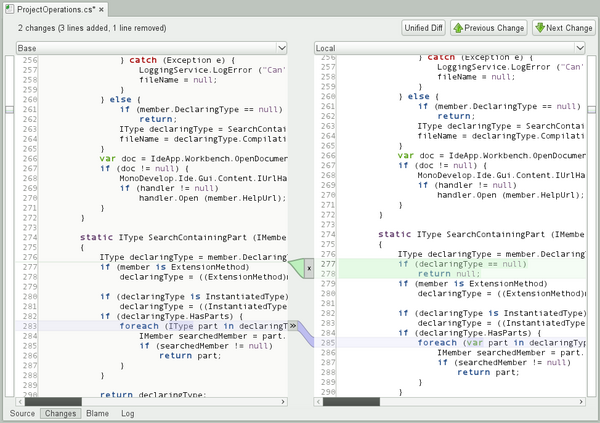Close the ProjectOperations.cs tab

coord(101,8)
